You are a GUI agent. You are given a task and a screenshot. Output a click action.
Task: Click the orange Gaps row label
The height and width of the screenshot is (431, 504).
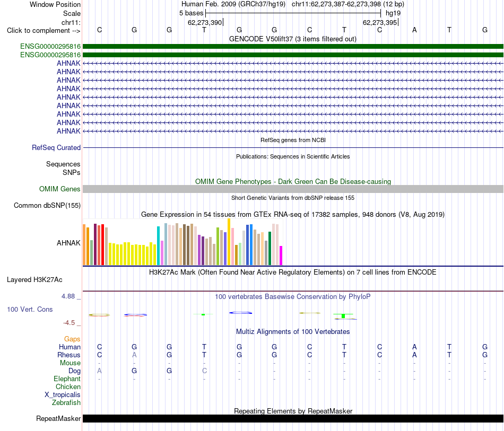pyautogui.click(x=72, y=339)
